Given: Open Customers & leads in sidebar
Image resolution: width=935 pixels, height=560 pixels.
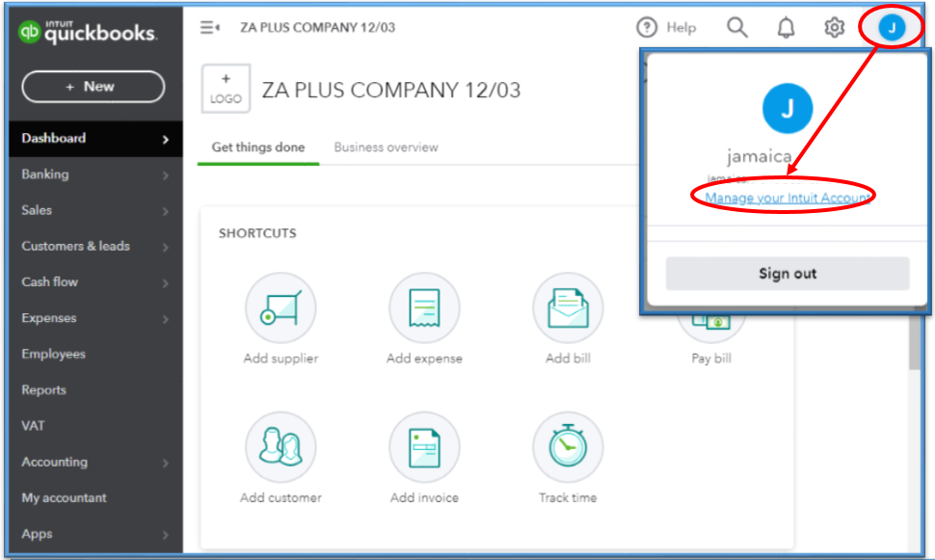Looking at the screenshot, I should (96, 247).
